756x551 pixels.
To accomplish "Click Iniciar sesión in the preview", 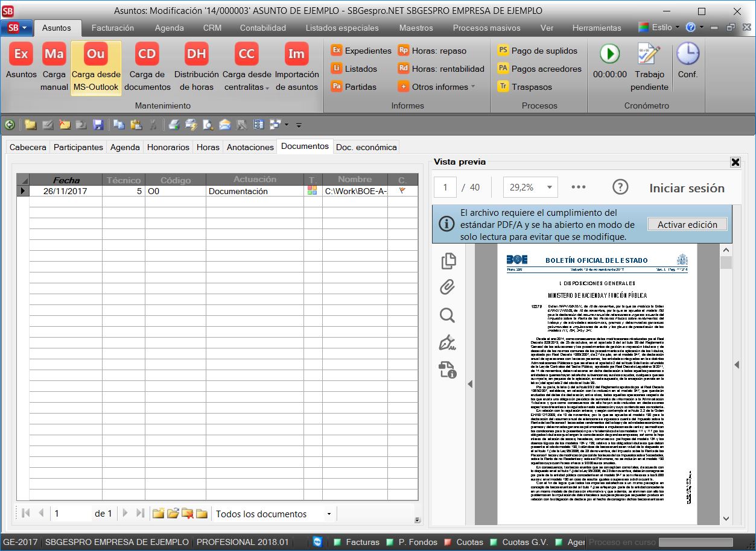I will point(687,188).
